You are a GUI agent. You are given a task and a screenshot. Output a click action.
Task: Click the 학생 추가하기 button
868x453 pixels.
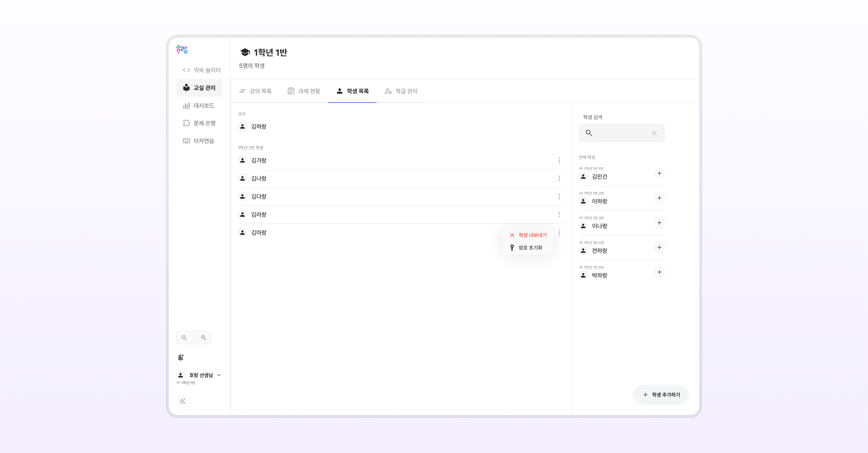661,395
